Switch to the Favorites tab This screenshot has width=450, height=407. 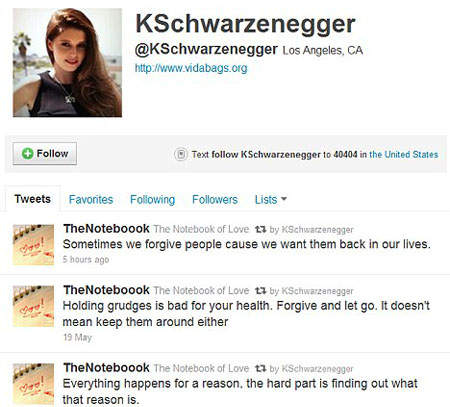(x=91, y=200)
